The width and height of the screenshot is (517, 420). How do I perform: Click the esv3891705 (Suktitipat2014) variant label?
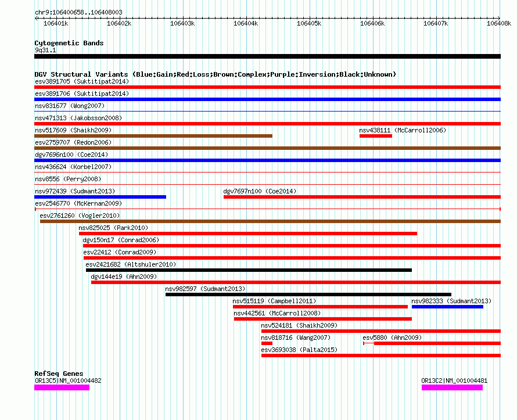pos(82,81)
